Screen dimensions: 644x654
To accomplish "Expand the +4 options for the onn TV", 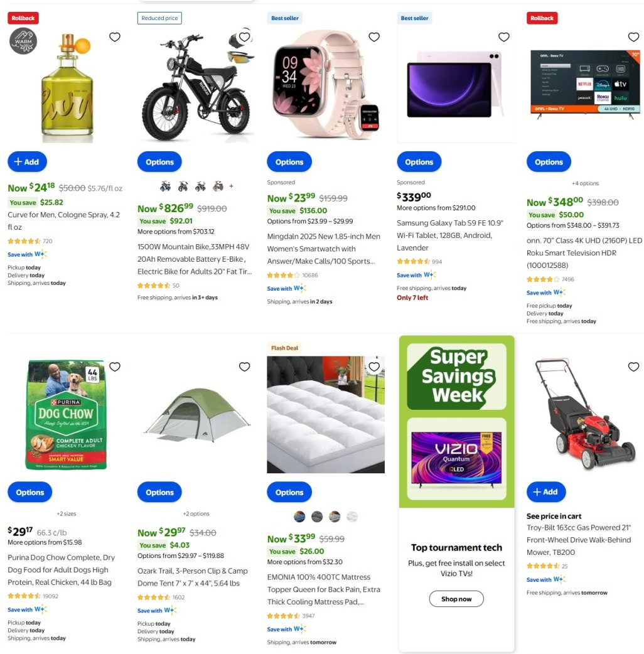I will coord(586,183).
